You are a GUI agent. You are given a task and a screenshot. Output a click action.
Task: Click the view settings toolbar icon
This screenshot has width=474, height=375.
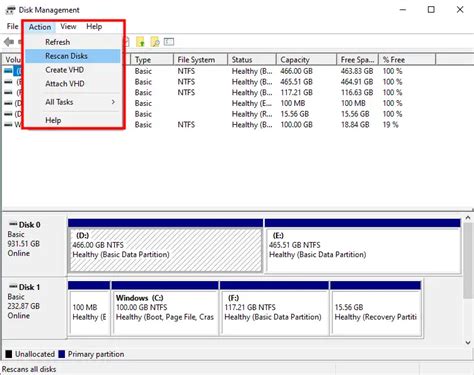[x=169, y=42]
